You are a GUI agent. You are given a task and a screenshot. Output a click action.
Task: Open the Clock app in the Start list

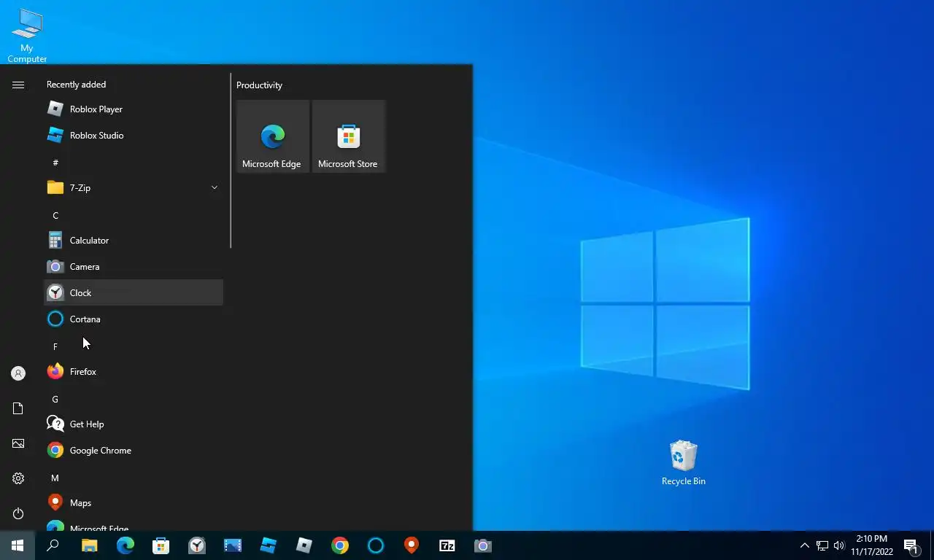[134, 293]
